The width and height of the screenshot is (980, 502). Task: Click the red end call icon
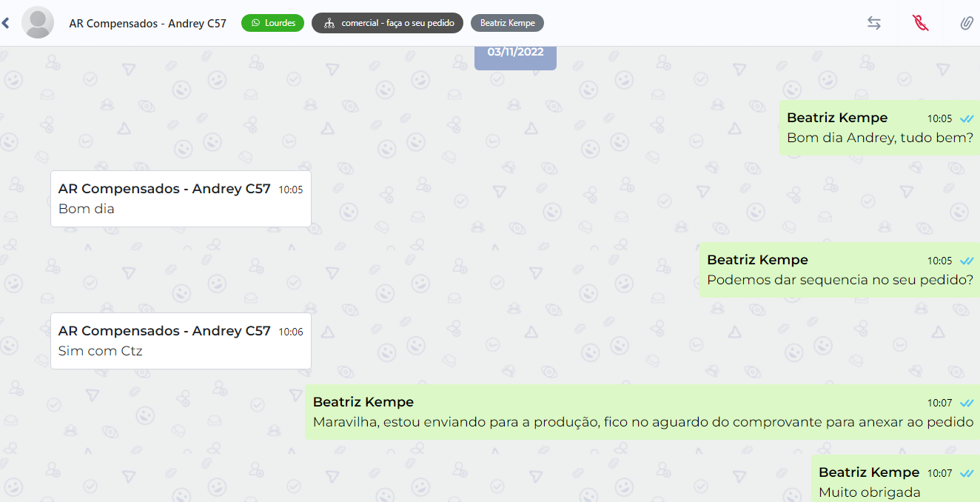click(x=920, y=23)
